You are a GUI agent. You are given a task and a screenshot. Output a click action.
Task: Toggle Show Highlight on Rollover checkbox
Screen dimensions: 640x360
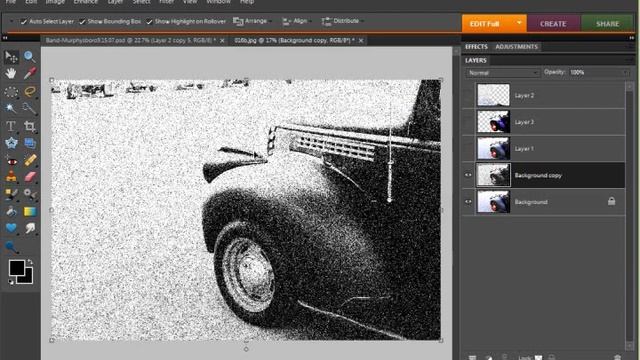(x=149, y=22)
